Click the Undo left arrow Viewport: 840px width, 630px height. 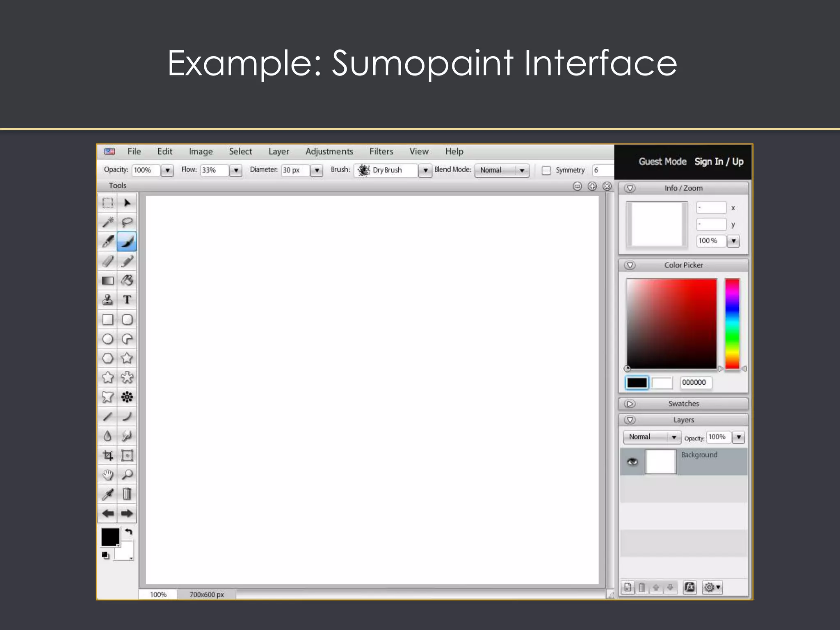tap(107, 514)
